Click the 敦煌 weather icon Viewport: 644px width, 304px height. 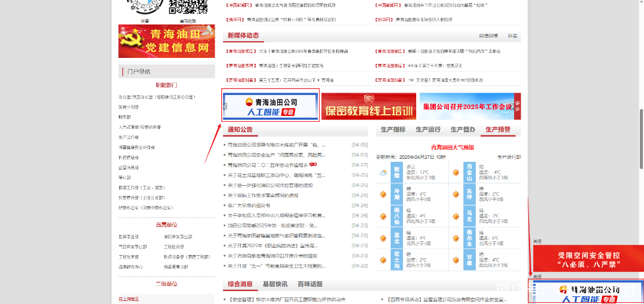[x=383, y=173]
